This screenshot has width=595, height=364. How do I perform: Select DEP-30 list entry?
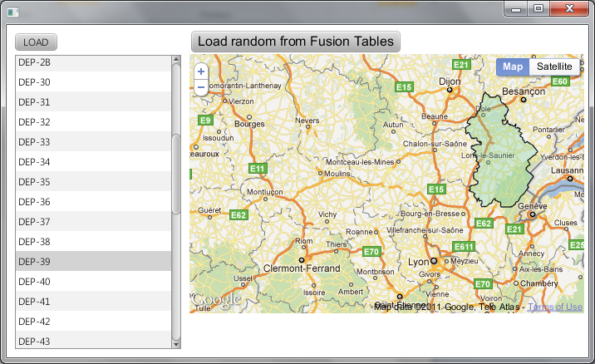pos(93,82)
